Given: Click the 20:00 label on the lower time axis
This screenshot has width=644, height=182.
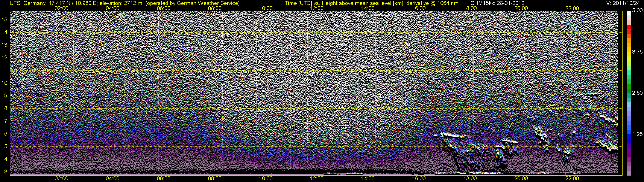Looking at the screenshot, I should (x=521, y=179).
